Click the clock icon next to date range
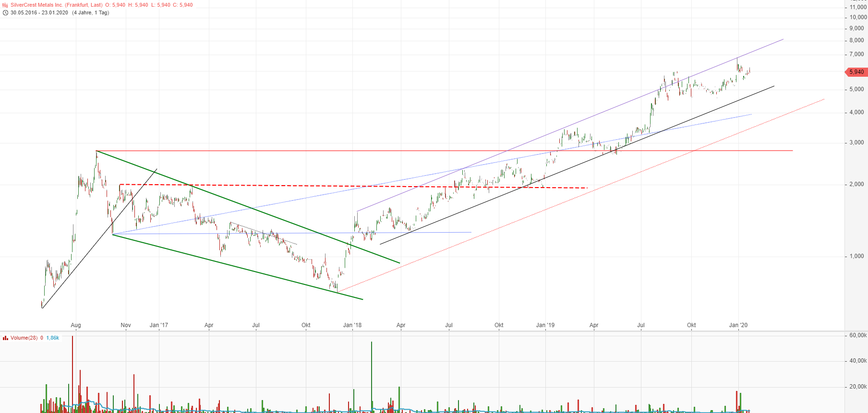 coord(5,13)
